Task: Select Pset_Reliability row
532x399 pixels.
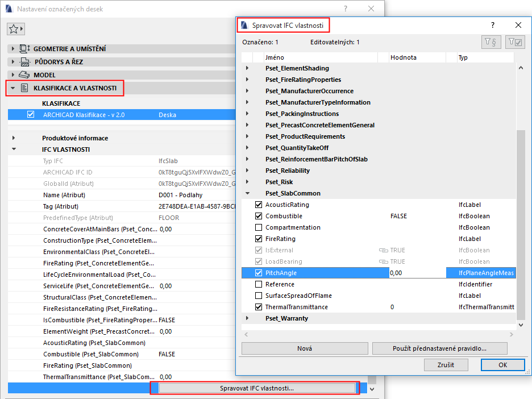Action: point(379,171)
